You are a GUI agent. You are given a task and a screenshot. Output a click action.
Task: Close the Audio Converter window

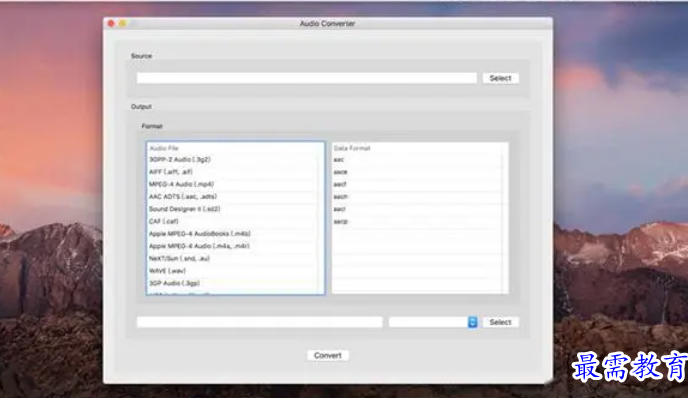[111, 24]
